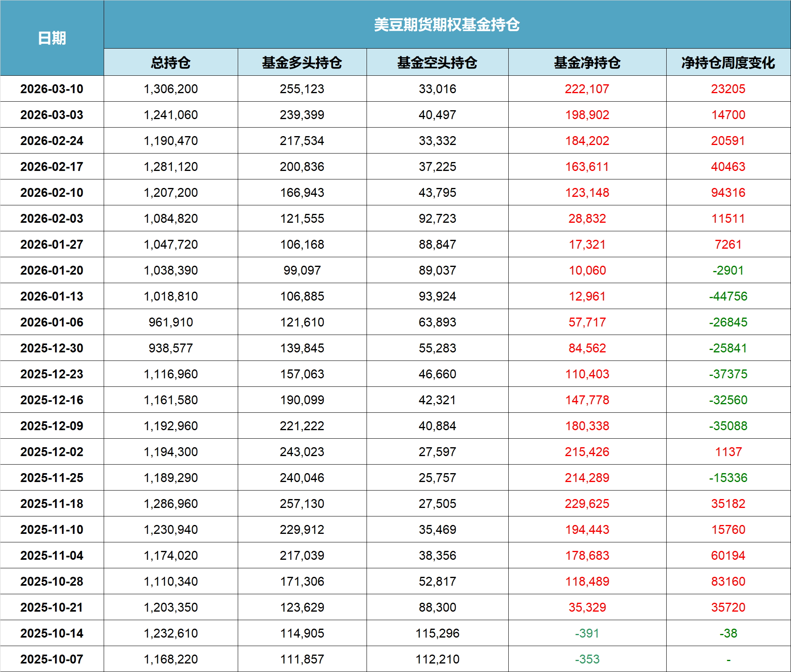Image resolution: width=791 pixels, height=672 pixels.
Task: Click the long position value 243,023
Action: tap(302, 452)
